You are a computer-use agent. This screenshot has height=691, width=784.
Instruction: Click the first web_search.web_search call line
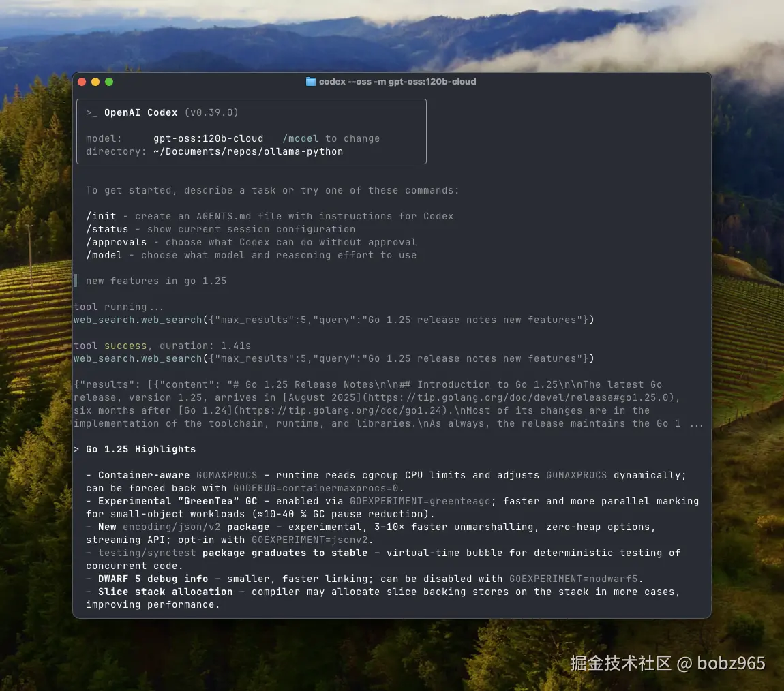point(334,320)
